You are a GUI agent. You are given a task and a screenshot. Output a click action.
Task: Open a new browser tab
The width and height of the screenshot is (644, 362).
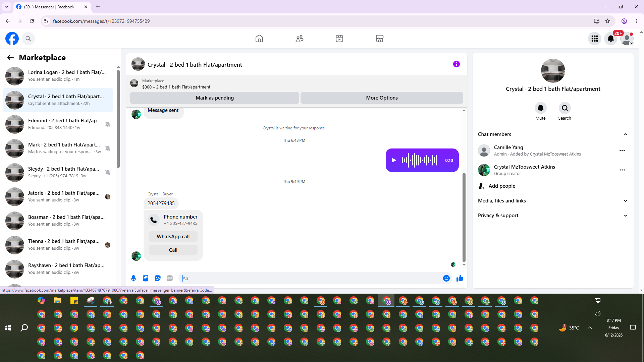pos(98,7)
